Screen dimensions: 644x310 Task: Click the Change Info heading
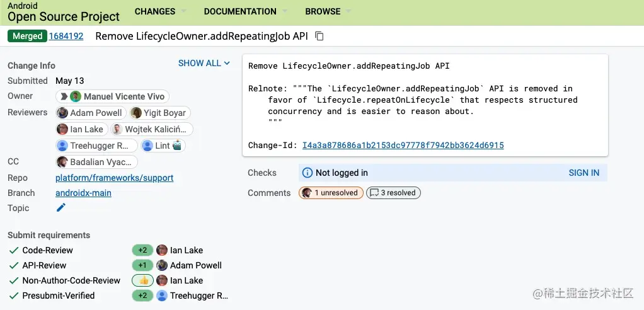[x=32, y=66]
